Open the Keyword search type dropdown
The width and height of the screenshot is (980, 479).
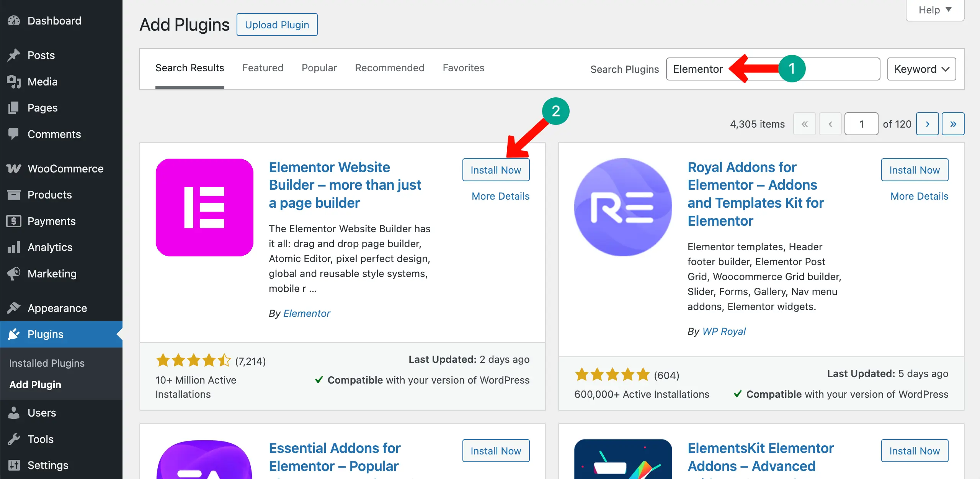921,69
